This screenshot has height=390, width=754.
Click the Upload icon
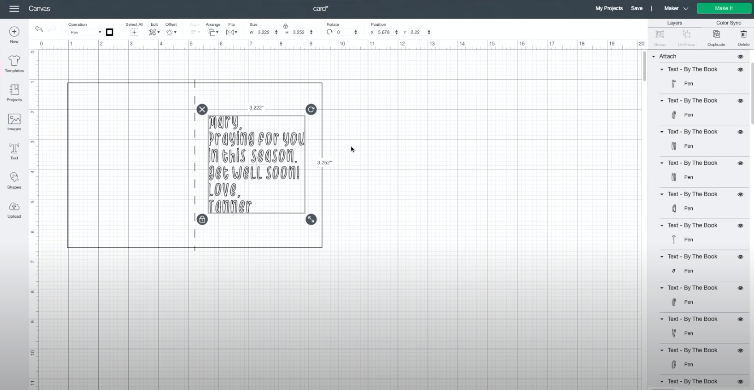click(14, 206)
